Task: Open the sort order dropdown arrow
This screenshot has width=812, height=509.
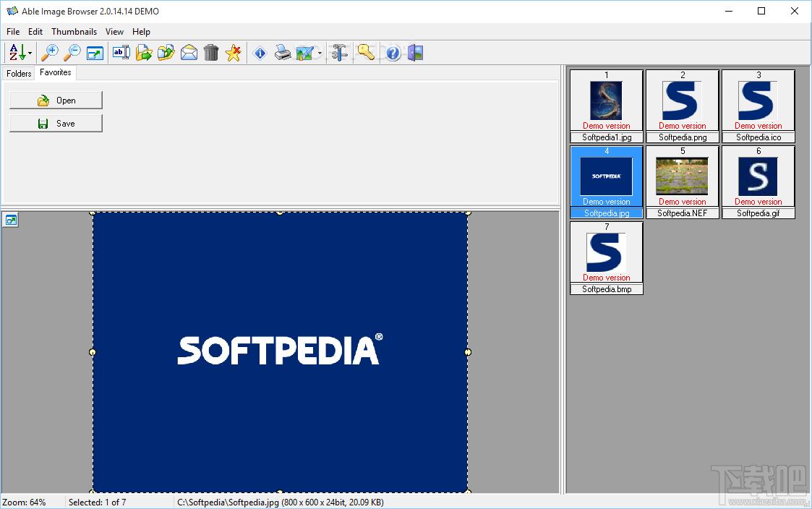Action: [30, 53]
